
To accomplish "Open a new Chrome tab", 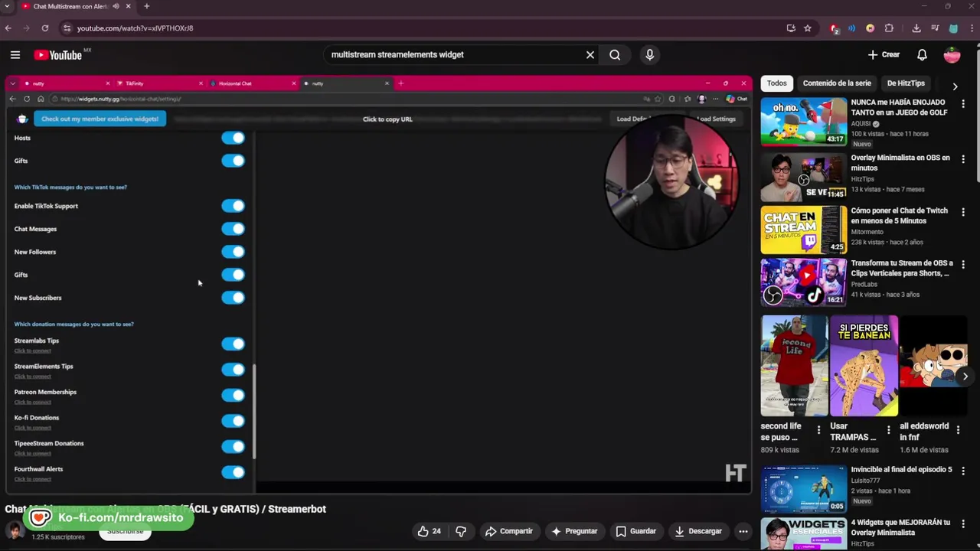I will tap(146, 6).
